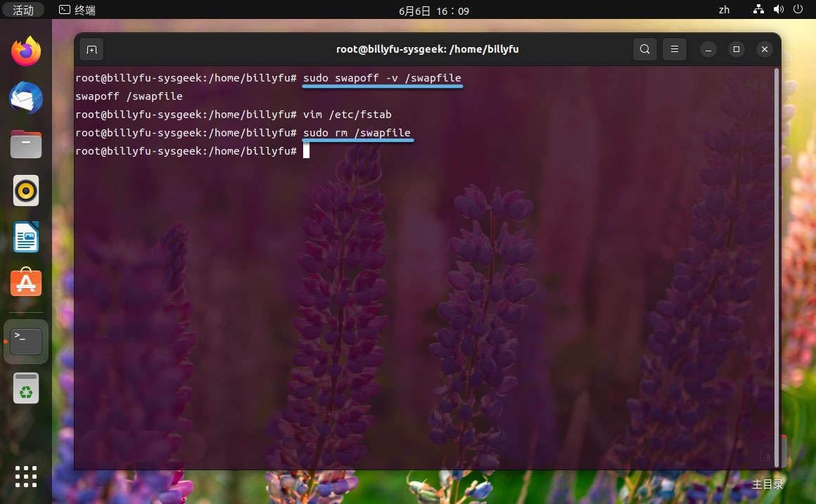This screenshot has width=816, height=504.
Task: Open Ubuntu Software from the dock
Action: click(x=26, y=283)
